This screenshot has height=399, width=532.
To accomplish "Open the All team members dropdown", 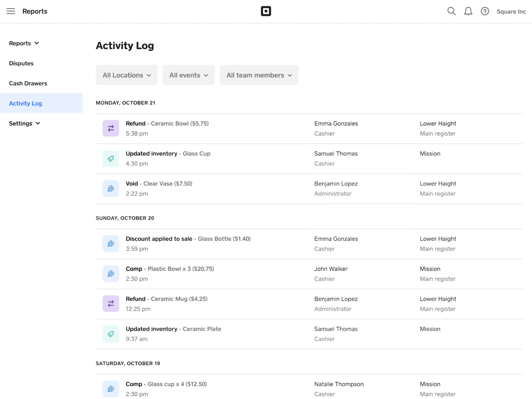I will (259, 75).
